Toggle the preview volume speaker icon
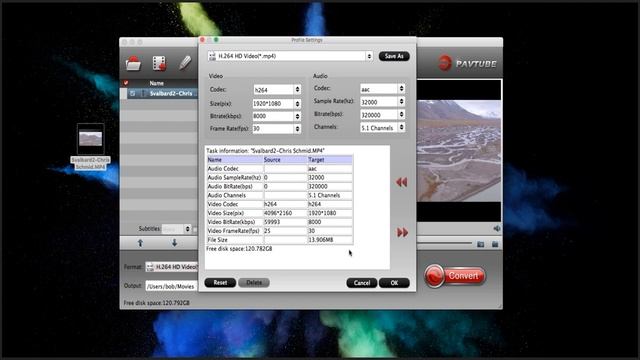 pyautogui.click(x=496, y=228)
